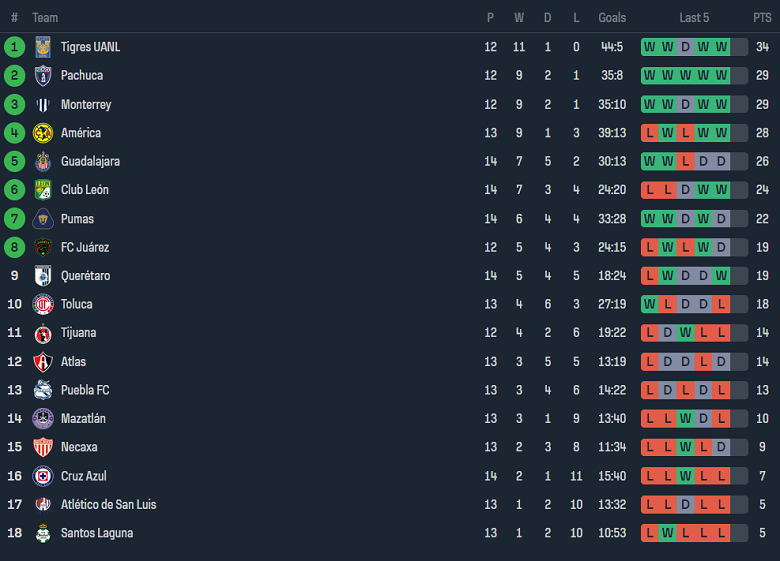Sort table by PTS column header

click(x=762, y=18)
